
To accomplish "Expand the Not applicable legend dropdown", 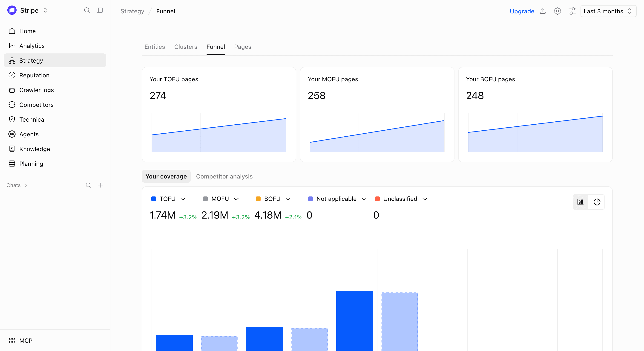I will [x=364, y=199].
